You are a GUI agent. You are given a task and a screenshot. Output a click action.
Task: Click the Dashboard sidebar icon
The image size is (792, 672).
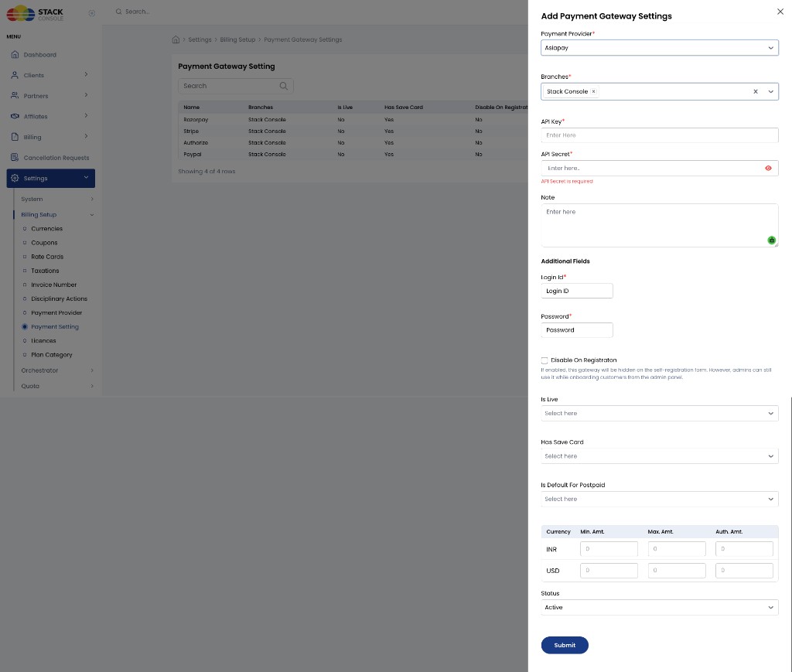15,55
